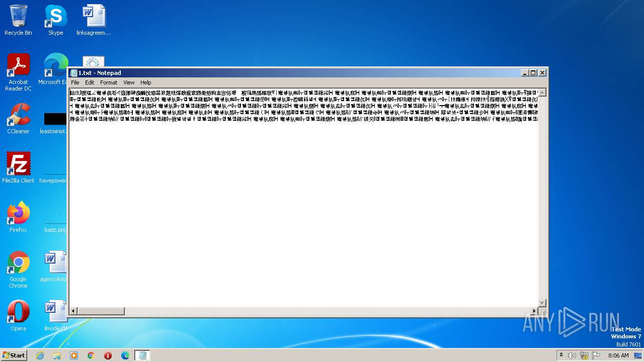The height and width of the screenshot is (362, 644).
Task: Select the FileZilla Client desktop icon
Action: [x=18, y=167]
